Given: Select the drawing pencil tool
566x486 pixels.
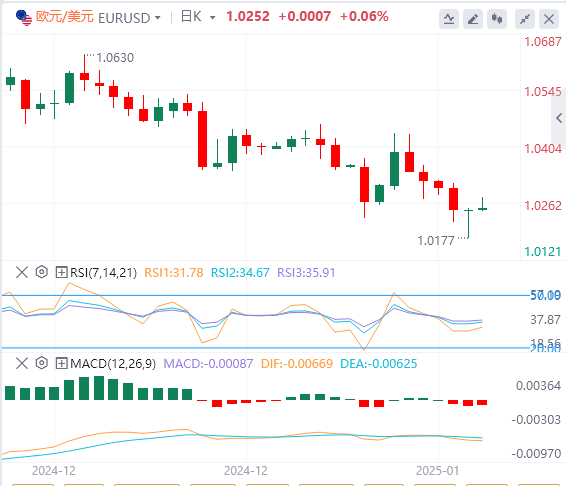Looking at the screenshot, I should [x=473, y=19].
